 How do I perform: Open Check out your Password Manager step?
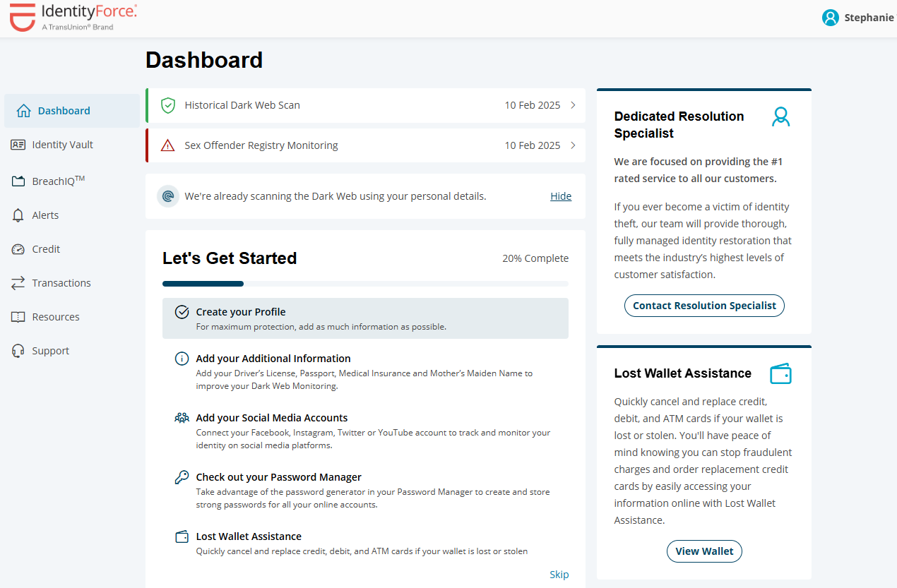coord(365,491)
